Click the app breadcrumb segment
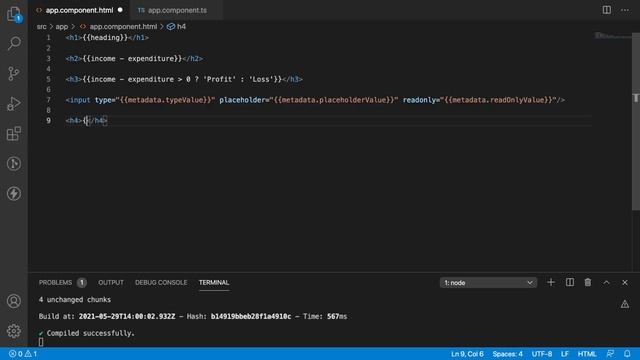Viewport: 640px width, 360px height. pos(62,27)
